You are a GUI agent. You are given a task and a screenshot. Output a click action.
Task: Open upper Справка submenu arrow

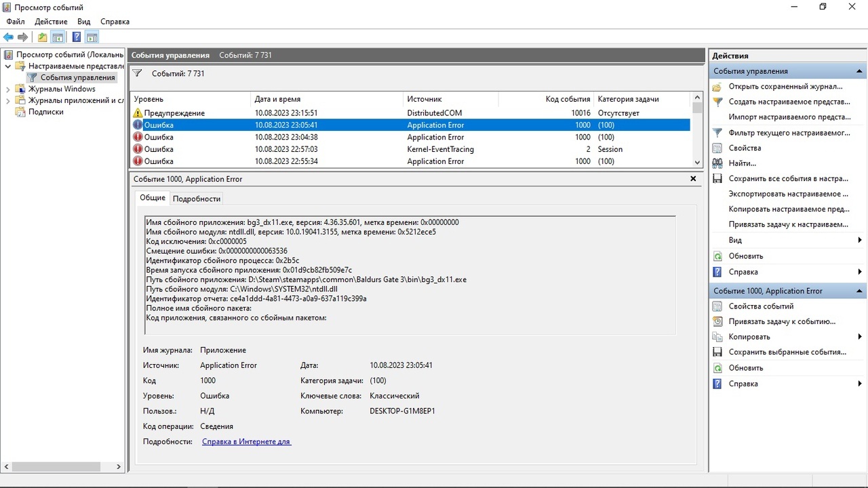coord(860,272)
